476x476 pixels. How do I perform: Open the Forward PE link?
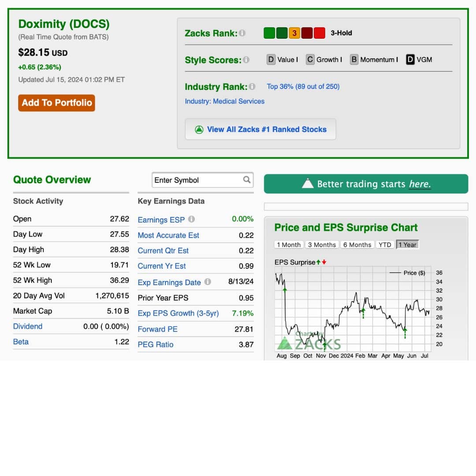click(x=157, y=329)
